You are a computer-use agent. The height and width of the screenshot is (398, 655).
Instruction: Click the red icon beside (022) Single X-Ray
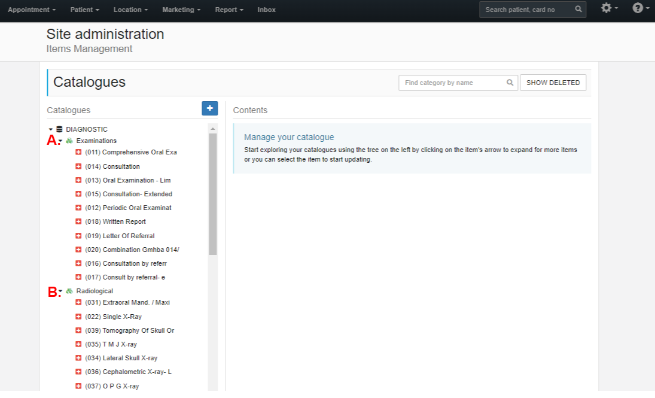point(78,317)
